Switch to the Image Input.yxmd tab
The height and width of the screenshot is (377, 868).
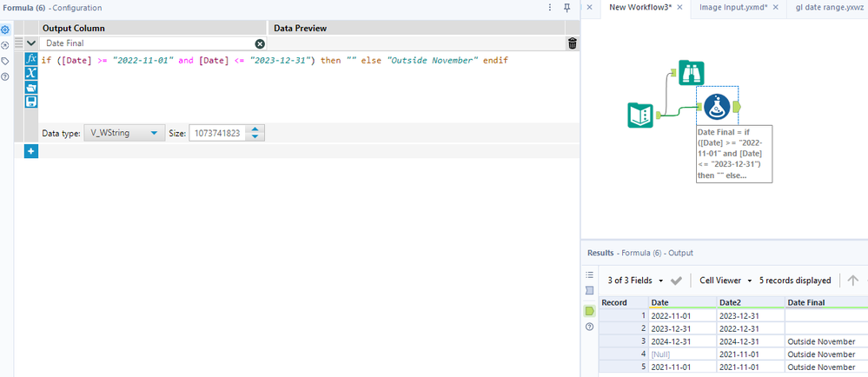733,7
